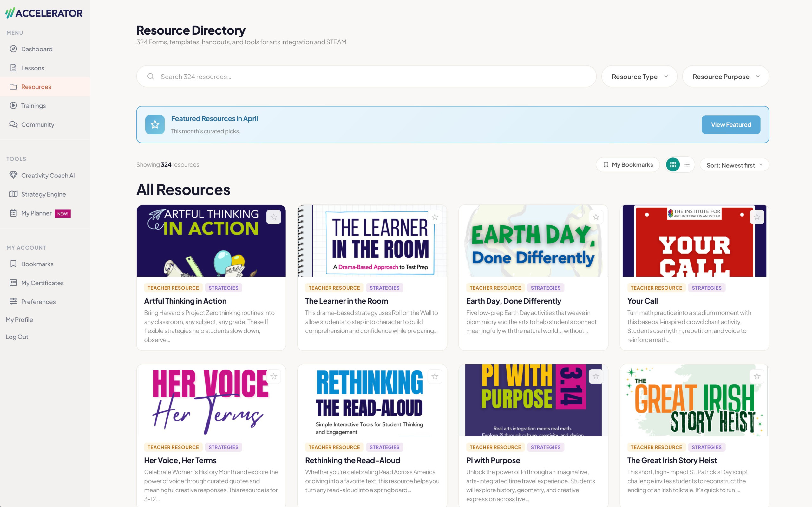Open Her Voice, Her Terms title

coord(180,460)
